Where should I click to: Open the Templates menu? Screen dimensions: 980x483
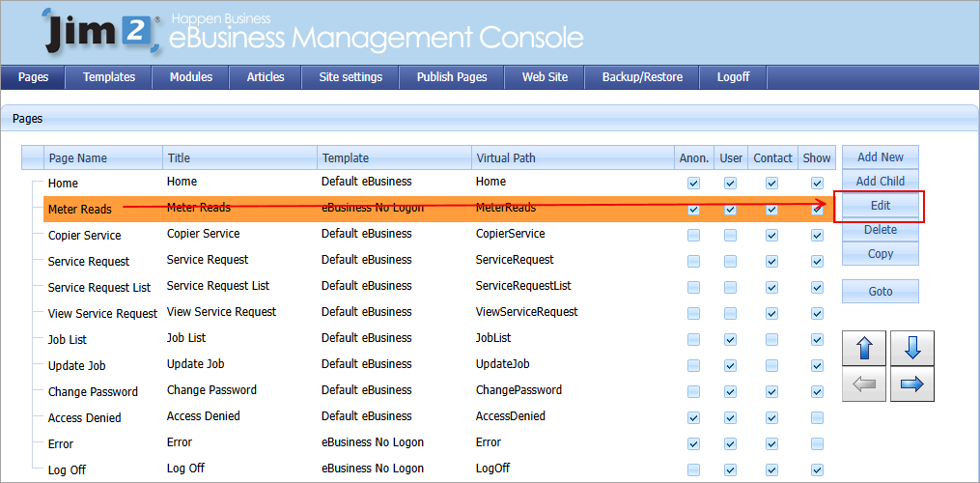tap(109, 77)
